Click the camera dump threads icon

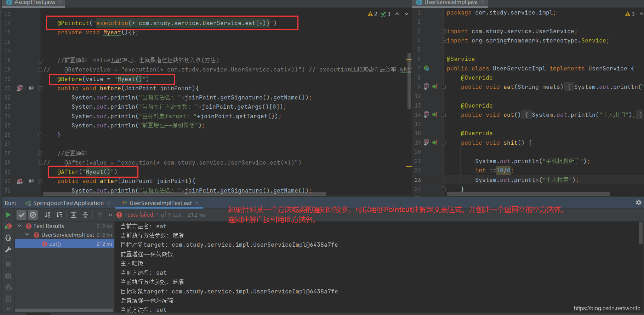8,276
